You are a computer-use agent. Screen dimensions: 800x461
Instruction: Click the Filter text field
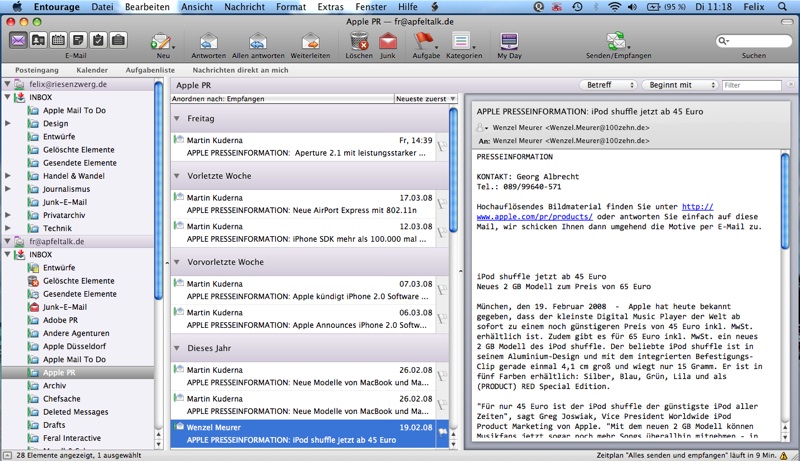pos(752,85)
